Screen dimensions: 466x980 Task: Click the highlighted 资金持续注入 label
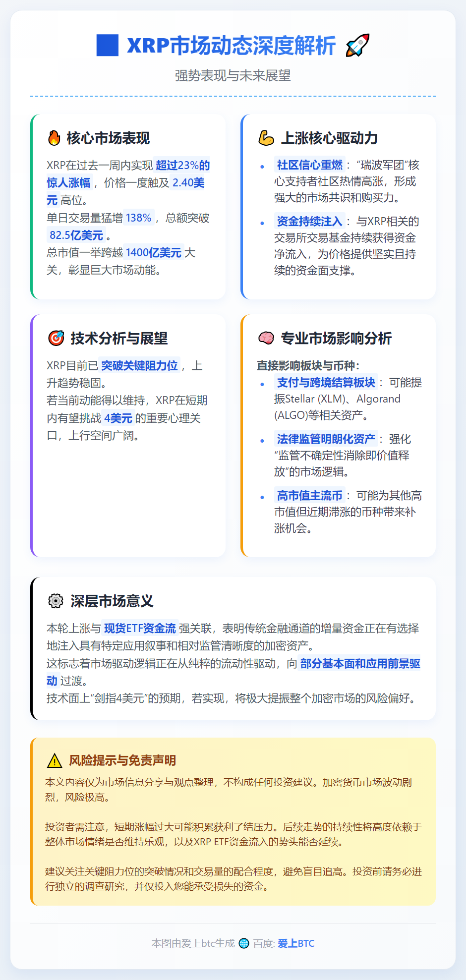[x=310, y=221]
